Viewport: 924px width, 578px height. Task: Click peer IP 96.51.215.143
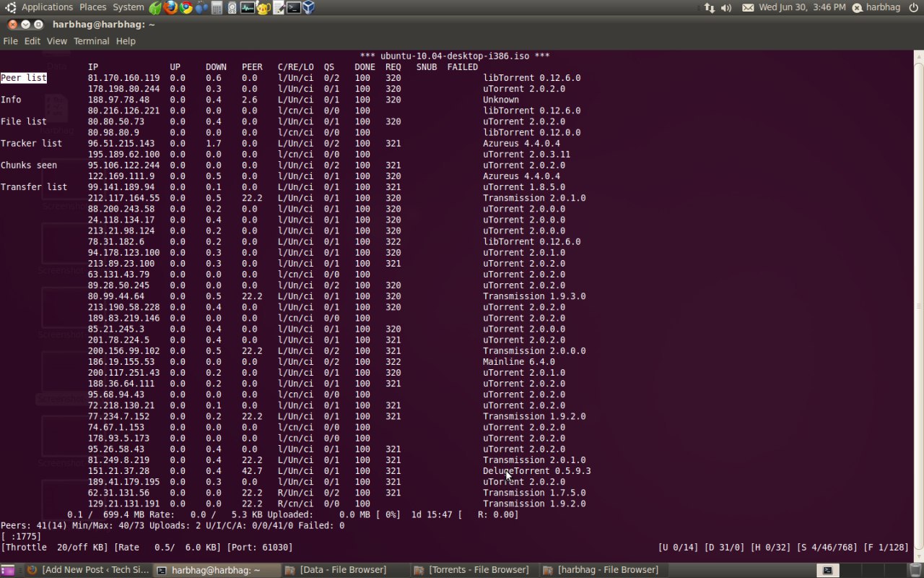pyautogui.click(x=121, y=143)
